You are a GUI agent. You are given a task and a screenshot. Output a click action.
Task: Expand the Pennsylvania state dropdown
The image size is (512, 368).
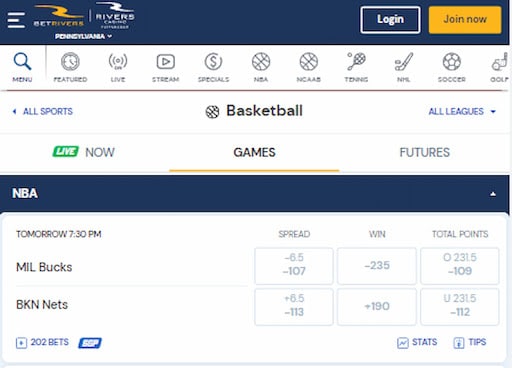click(83, 36)
